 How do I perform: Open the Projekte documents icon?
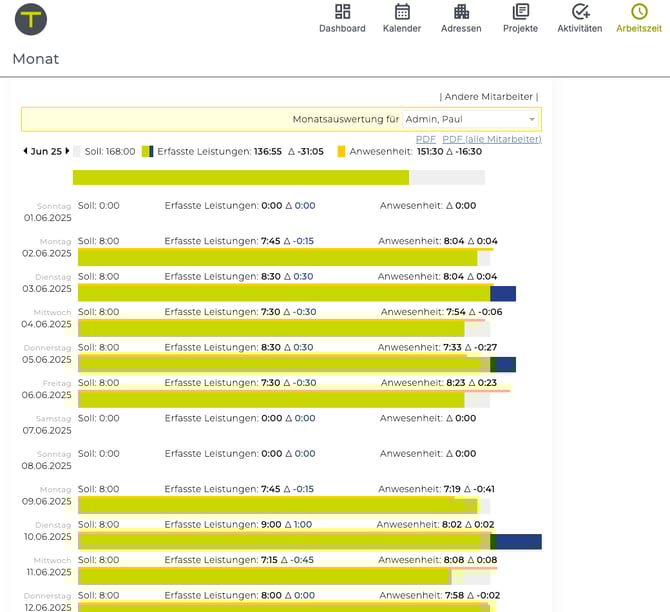coord(520,12)
